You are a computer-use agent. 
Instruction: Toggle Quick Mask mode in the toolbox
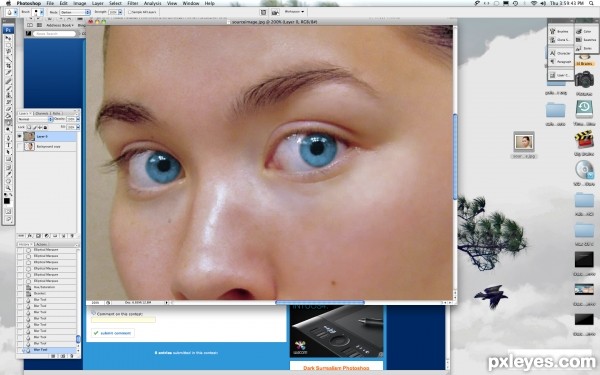coord(8,211)
